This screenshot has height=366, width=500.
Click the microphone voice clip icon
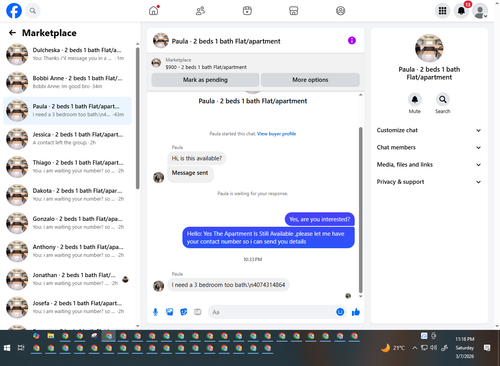155,312
